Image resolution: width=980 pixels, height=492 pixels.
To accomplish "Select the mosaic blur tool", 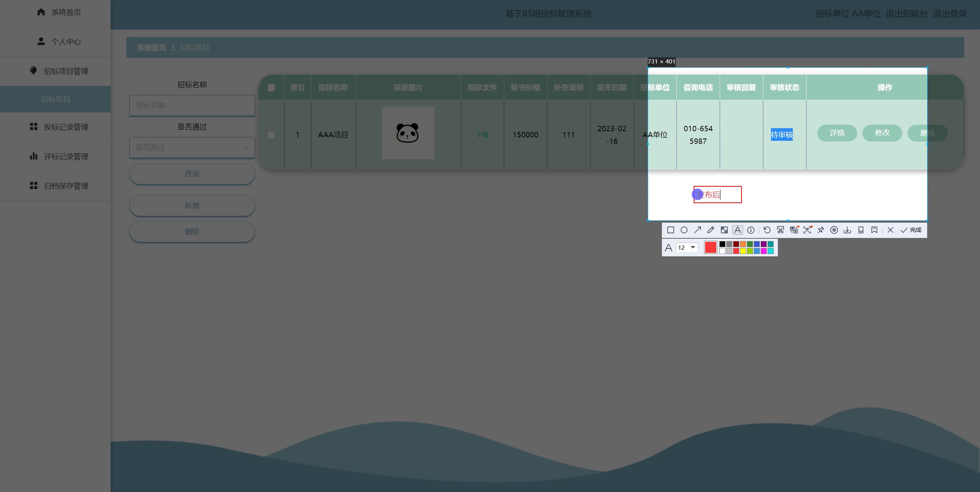I will click(x=724, y=230).
